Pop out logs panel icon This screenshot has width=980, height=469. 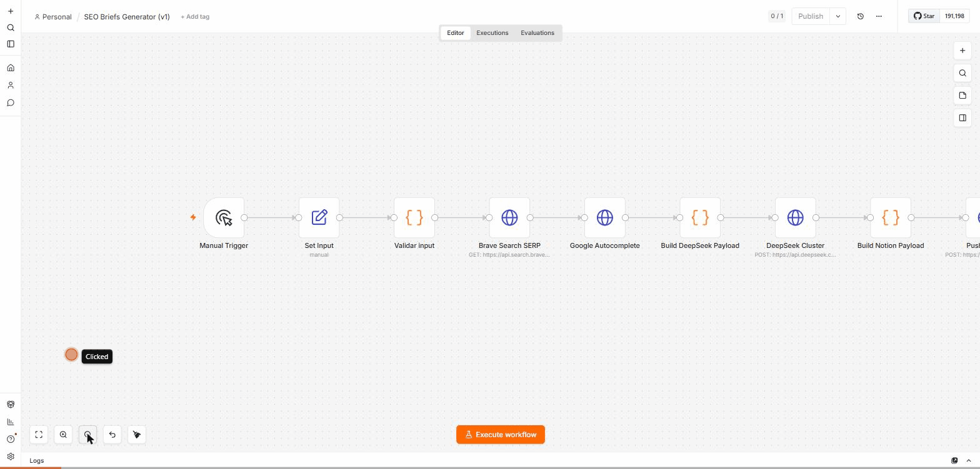tap(954, 461)
